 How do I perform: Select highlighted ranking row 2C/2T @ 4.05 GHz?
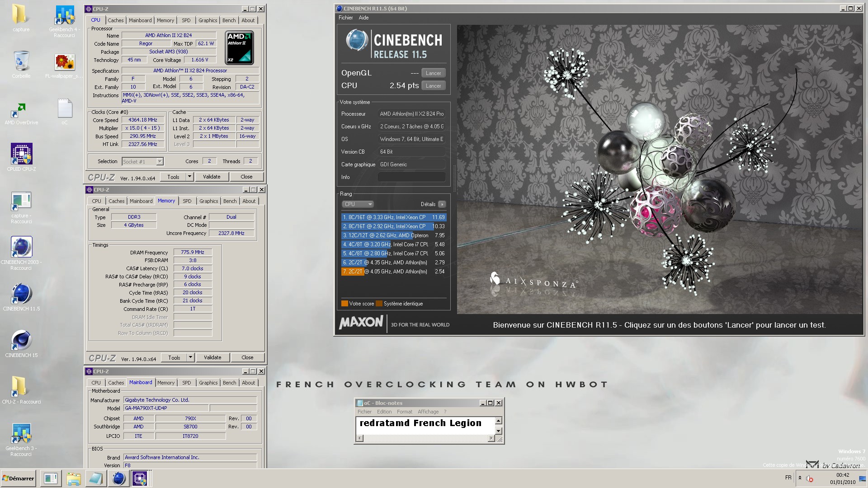click(394, 272)
